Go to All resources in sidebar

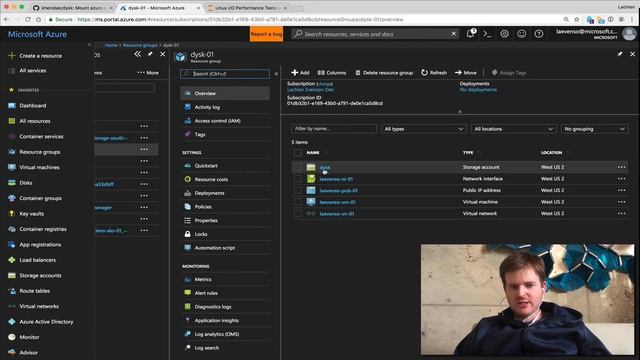point(35,121)
